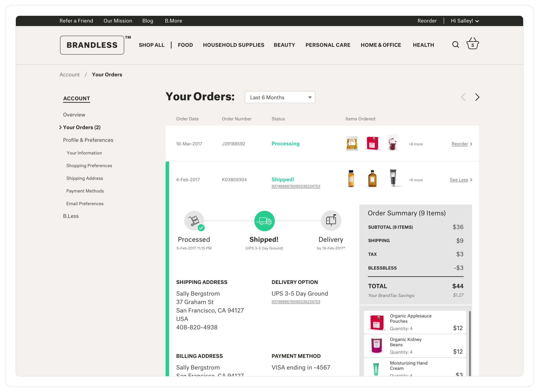The image size is (539, 392).
Task: Click Organic Applesauce Pouches image in summary
Action: [377, 322]
